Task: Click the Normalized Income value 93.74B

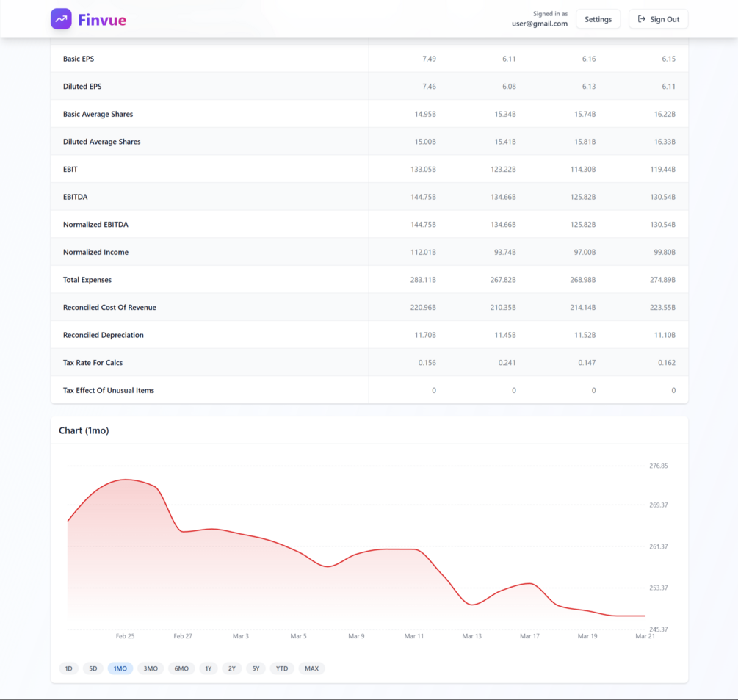Action: 505,253
